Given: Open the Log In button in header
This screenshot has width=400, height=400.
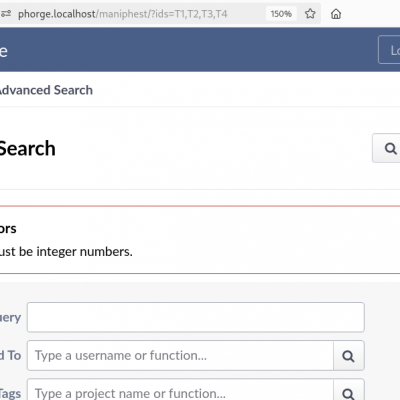Looking at the screenshot, I should click(389, 50).
